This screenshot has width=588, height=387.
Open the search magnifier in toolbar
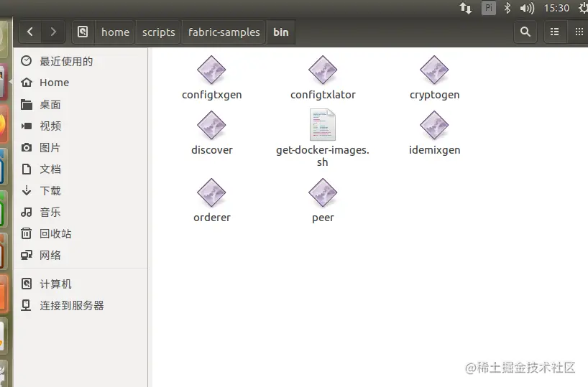click(x=525, y=32)
